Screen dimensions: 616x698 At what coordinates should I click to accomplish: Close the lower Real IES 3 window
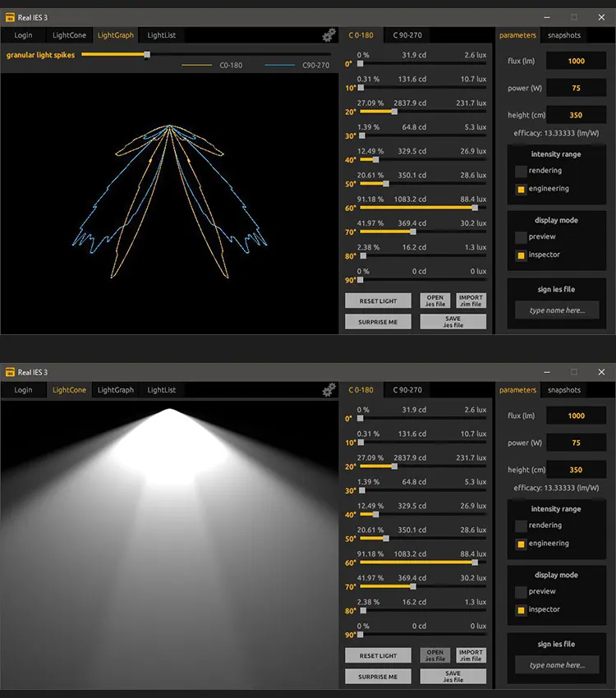(601, 372)
